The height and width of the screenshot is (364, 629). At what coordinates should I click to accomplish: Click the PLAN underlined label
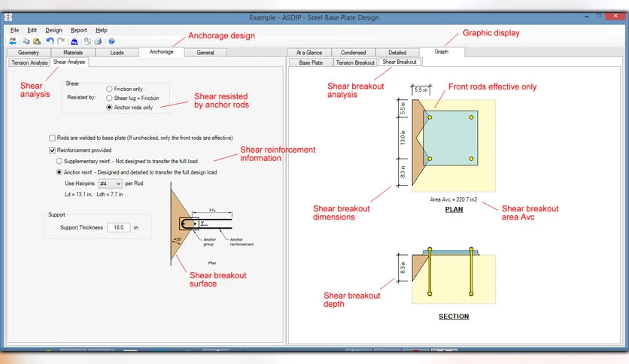(x=454, y=209)
